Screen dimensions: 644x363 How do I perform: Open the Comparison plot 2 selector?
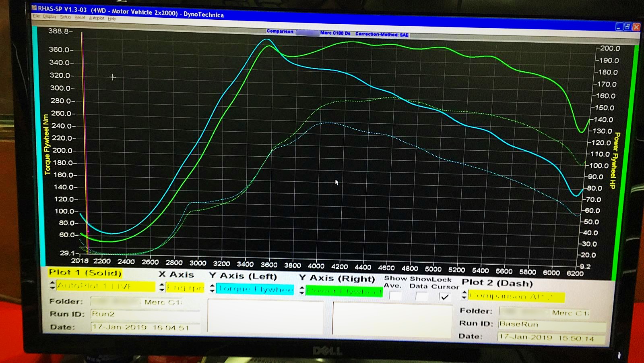click(x=516, y=297)
